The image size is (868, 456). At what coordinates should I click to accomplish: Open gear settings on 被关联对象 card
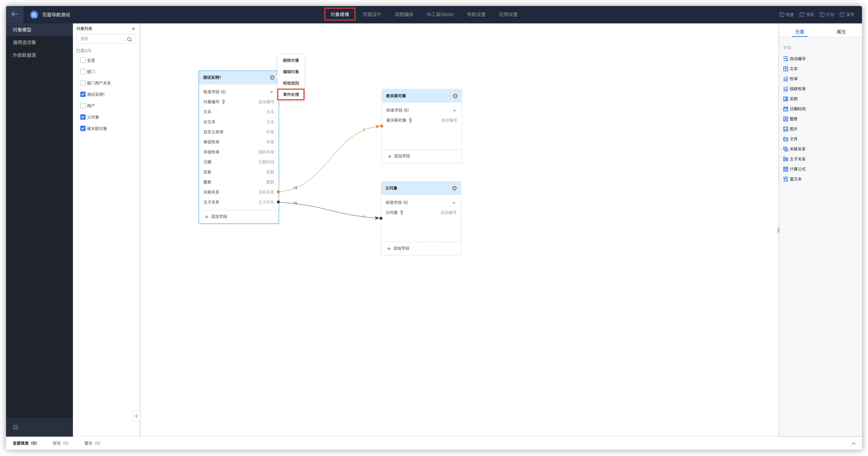[x=455, y=96]
